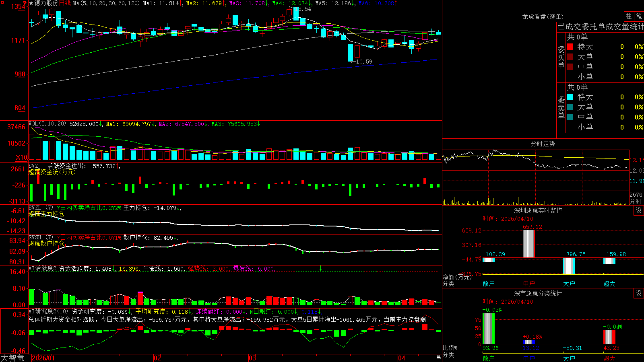Click the 已成交委托单成交量统计 heading
This screenshot has height=362, width=644.
(601, 27)
